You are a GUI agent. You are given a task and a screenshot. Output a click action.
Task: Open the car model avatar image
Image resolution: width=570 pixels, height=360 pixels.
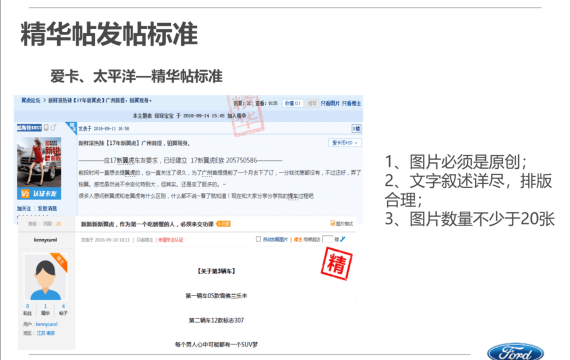click(39, 162)
